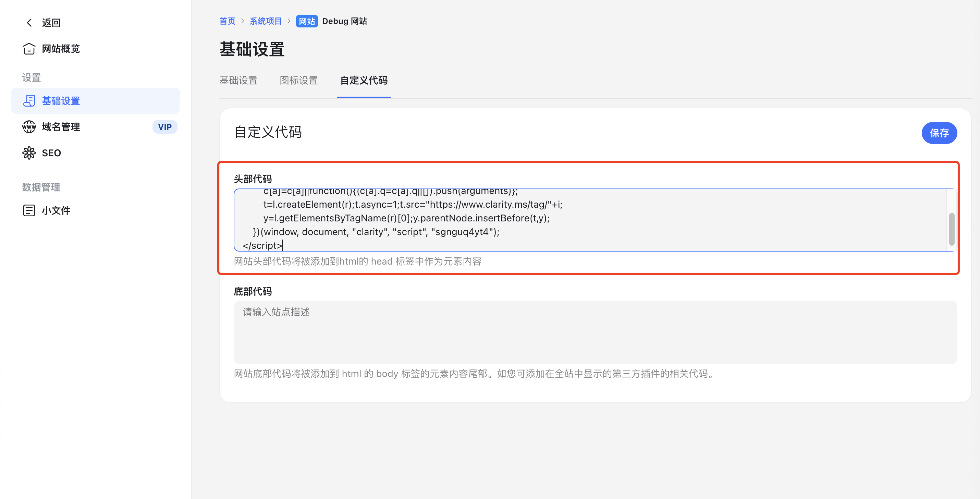980x499 pixels.
Task: Click the 头部代码 textarea scrollbar thumb
Action: [952, 229]
